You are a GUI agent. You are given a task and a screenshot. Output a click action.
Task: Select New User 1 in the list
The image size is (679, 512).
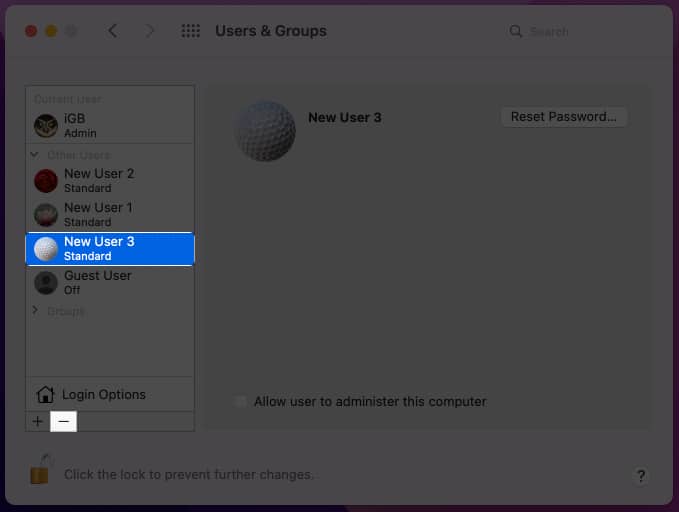110,214
